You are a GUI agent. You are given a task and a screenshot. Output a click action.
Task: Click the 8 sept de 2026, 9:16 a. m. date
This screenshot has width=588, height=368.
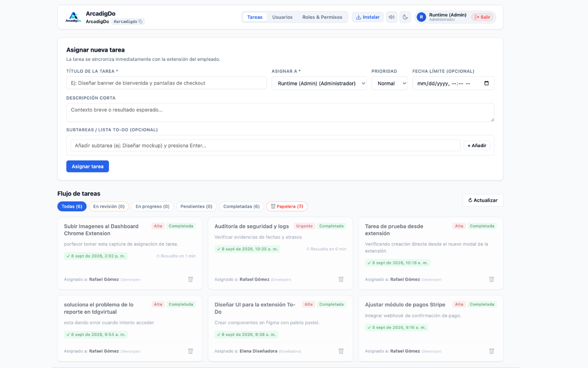click(396, 328)
